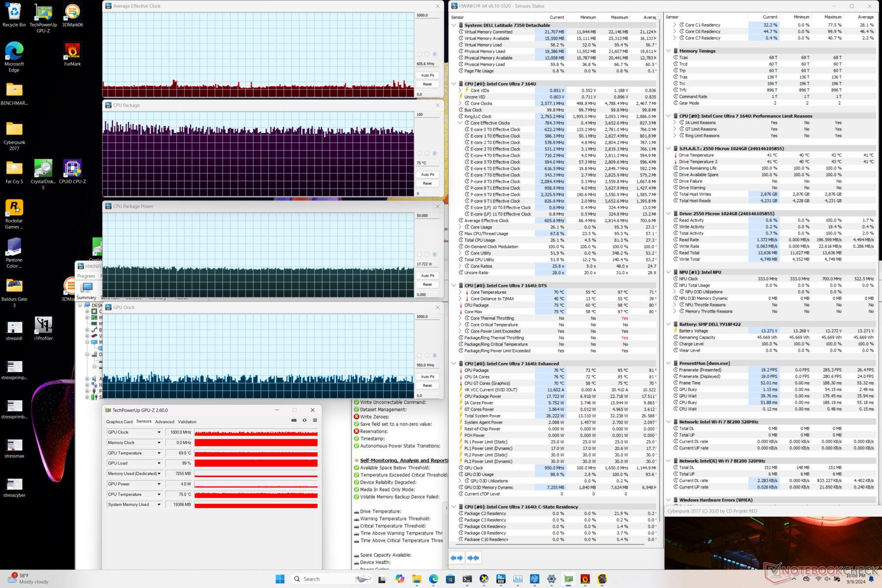Open the Advanced tab in GPU-Z
The height and width of the screenshot is (588, 882).
(165, 422)
